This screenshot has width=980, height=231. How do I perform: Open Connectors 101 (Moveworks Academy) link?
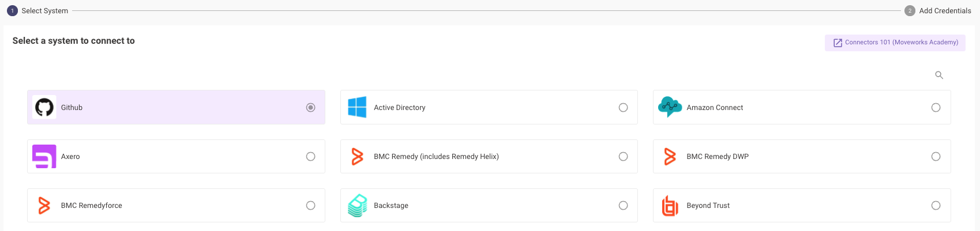pos(895,43)
